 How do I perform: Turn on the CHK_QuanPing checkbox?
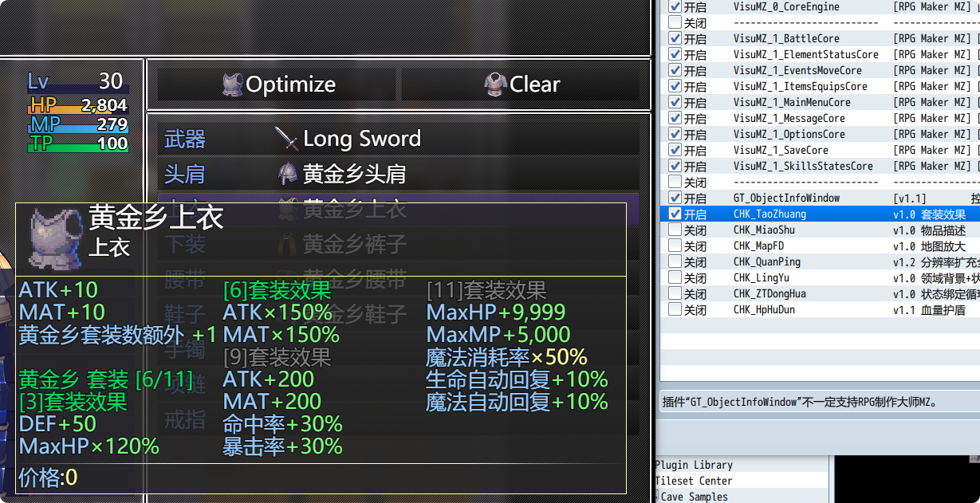point(675,261)
